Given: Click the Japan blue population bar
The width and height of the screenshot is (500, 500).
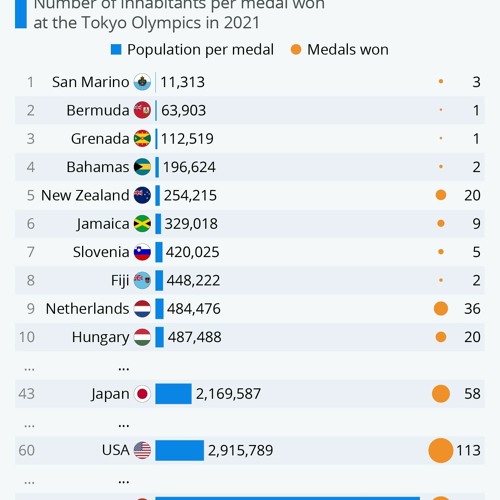Looking at the screenshot, I should (173, 394).
